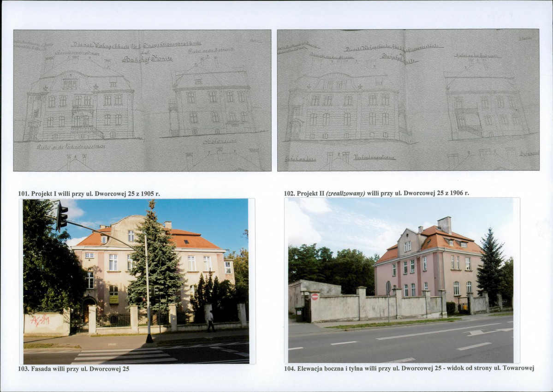Open the villa facade photo
This screenshot has height=392, width=553.
click(136, 281)
